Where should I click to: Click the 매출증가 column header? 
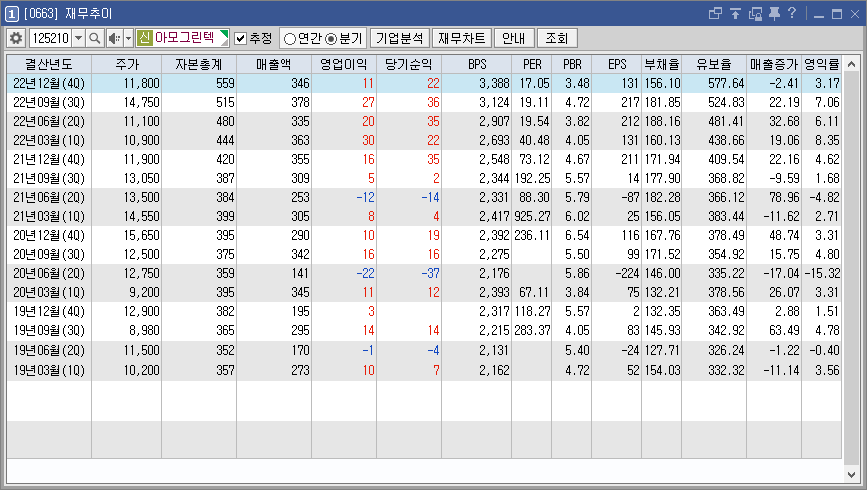(x=774, y=64)
